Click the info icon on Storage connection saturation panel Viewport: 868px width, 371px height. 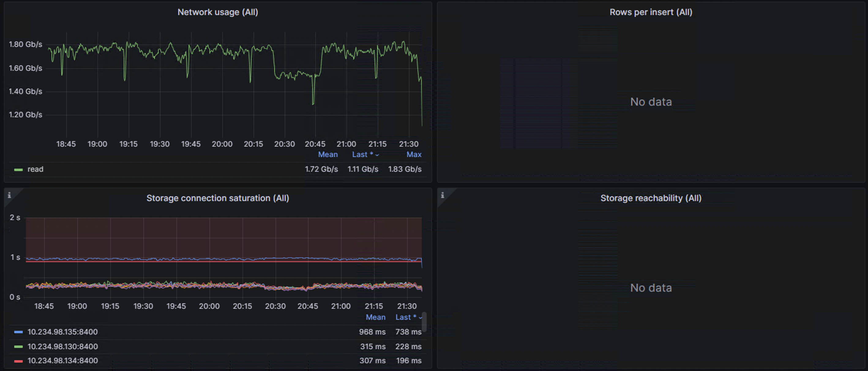tap(10, 195)
